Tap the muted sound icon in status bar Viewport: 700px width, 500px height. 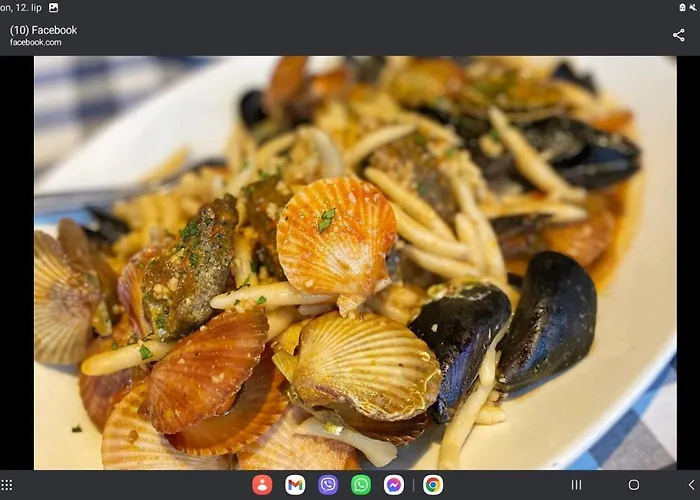point(692,7)
